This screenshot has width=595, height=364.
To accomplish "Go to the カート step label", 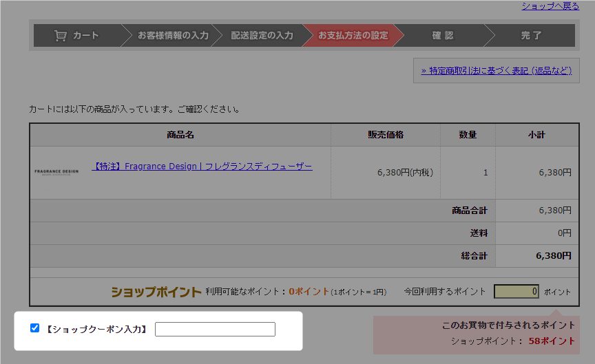I will [x=86, y=36].
